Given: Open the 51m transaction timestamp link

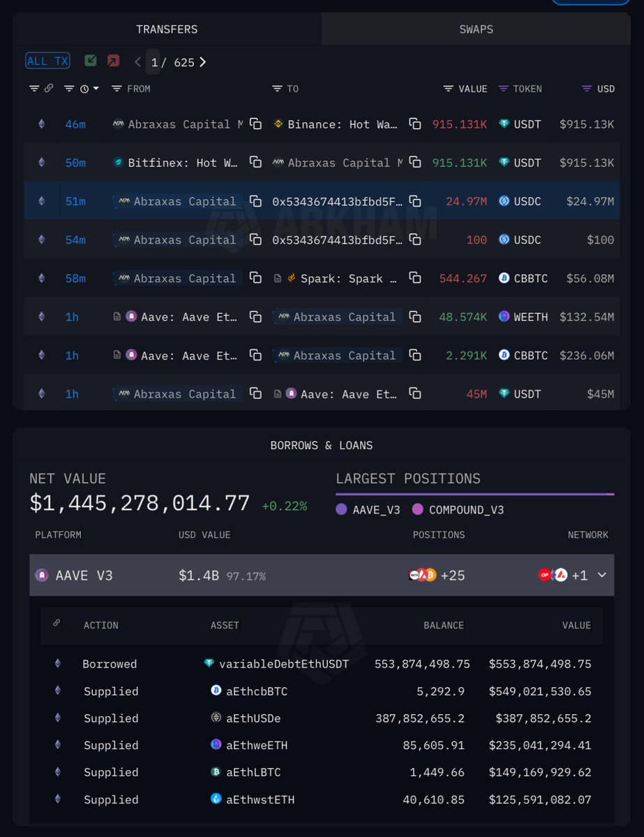Looking at the screenshot, I should [75, 202].
